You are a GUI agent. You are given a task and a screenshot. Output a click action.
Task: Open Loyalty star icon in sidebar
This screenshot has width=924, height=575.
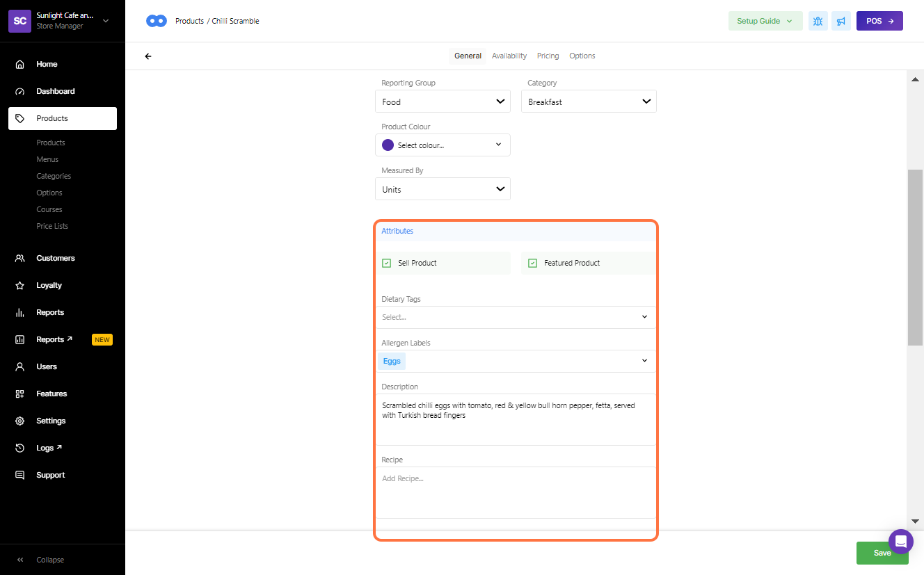coord(20,285)
